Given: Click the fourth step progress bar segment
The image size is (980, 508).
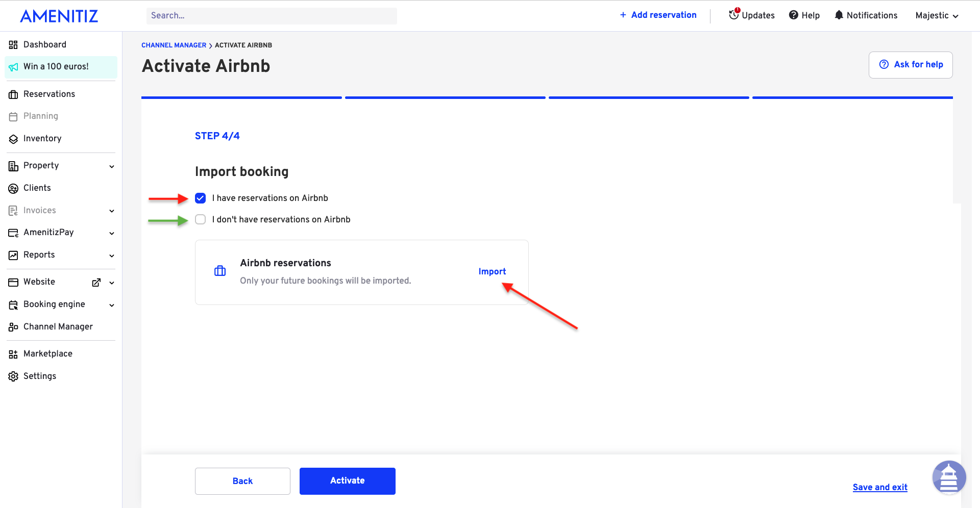Looking at the screenshot, I should tap(852, 97).
